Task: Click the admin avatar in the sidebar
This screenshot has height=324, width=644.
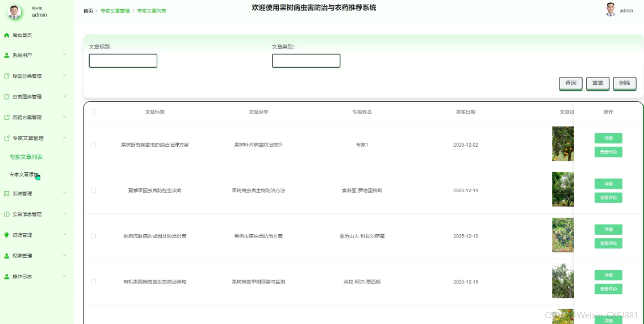Action: [14, 12]
